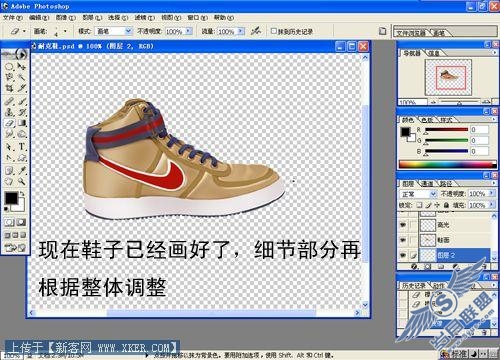
Task: Select the Clone Stamp tool
Action: [9, 112]
